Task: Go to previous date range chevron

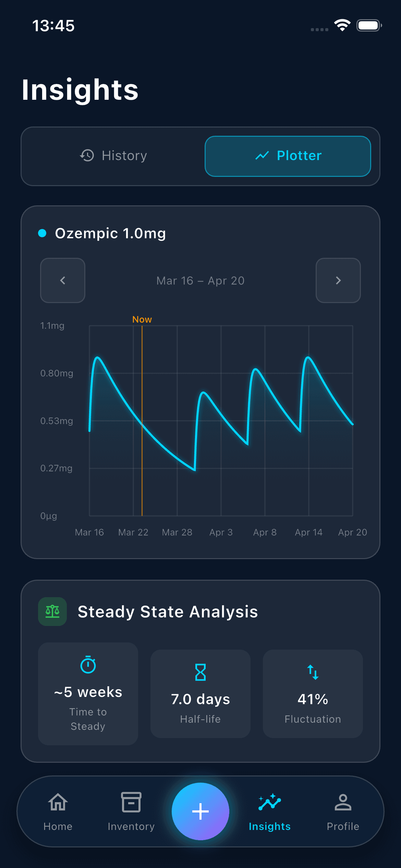Action: (63, 280)
